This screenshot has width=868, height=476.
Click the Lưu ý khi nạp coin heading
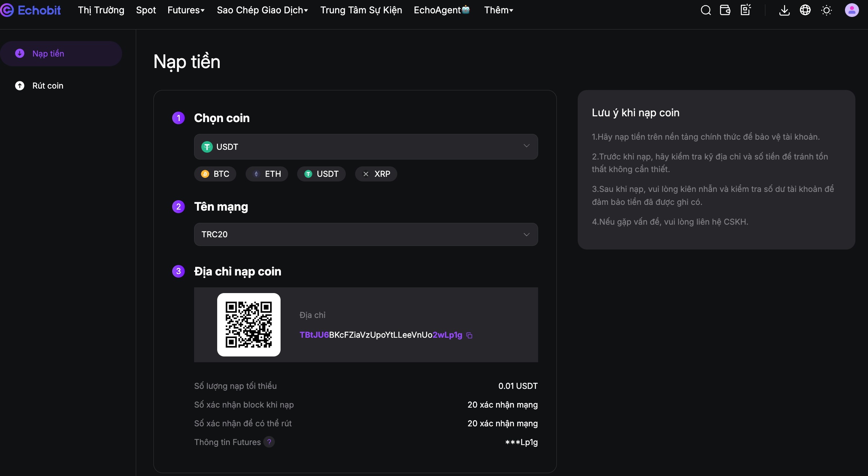tap(636, 113)
